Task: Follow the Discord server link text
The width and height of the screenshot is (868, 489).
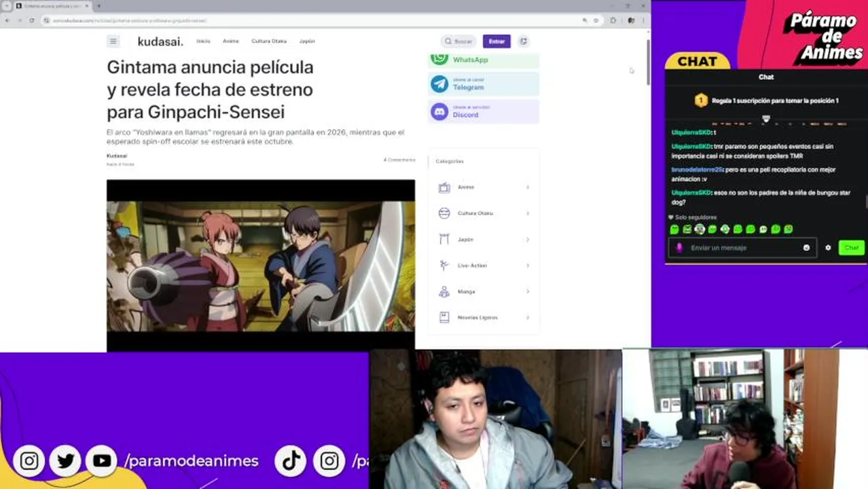Action: tap(466, 115)
